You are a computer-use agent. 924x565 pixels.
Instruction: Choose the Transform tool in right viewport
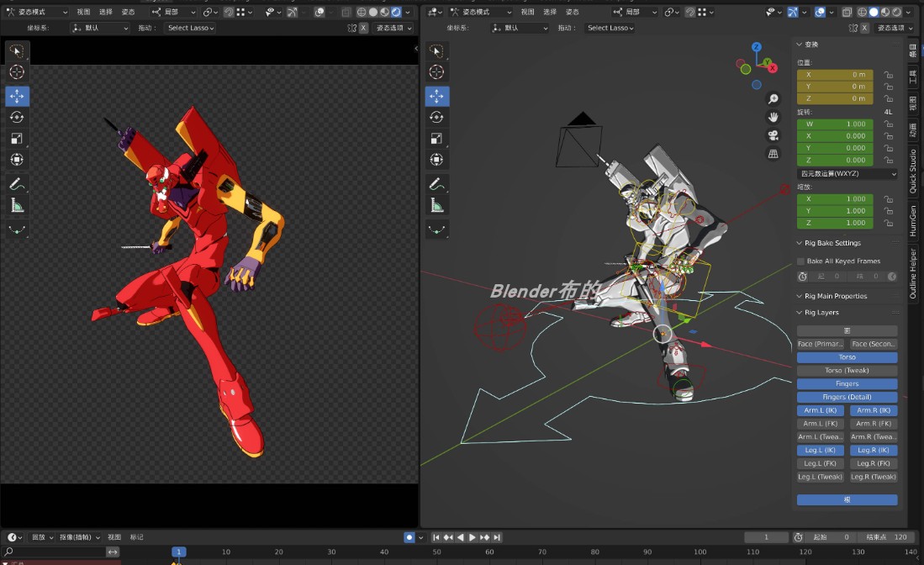[x=436, y=160]
